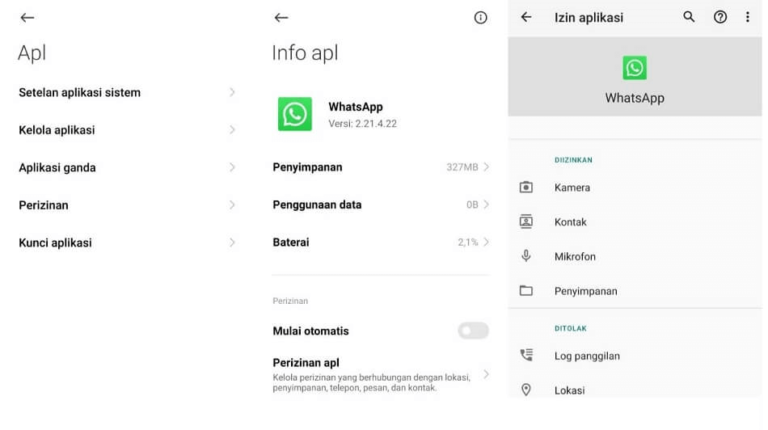Select the Lokasi permission
Image resolution: width=768 pixels, height=430 pixels.
click(x=635, y=390)
